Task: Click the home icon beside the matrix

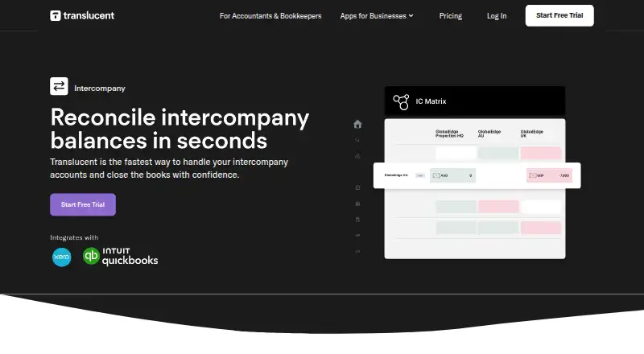Action: tap(357, 124)
